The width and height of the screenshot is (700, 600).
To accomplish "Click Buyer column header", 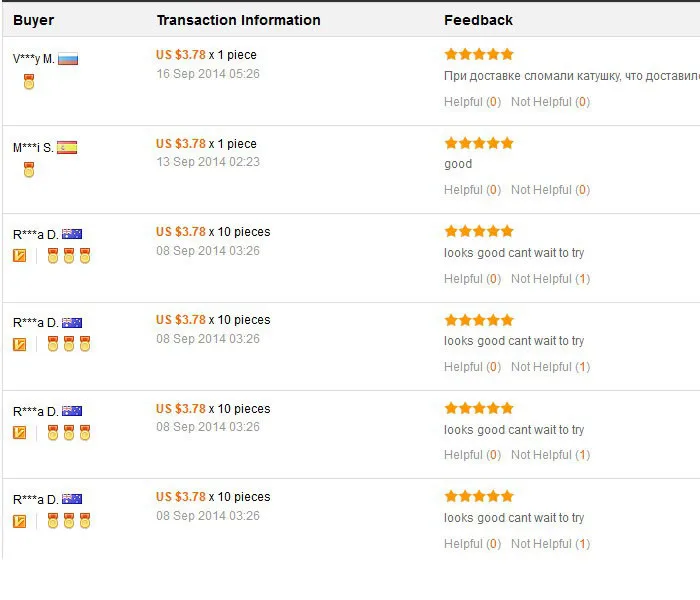I will click(x=33, y=20).
